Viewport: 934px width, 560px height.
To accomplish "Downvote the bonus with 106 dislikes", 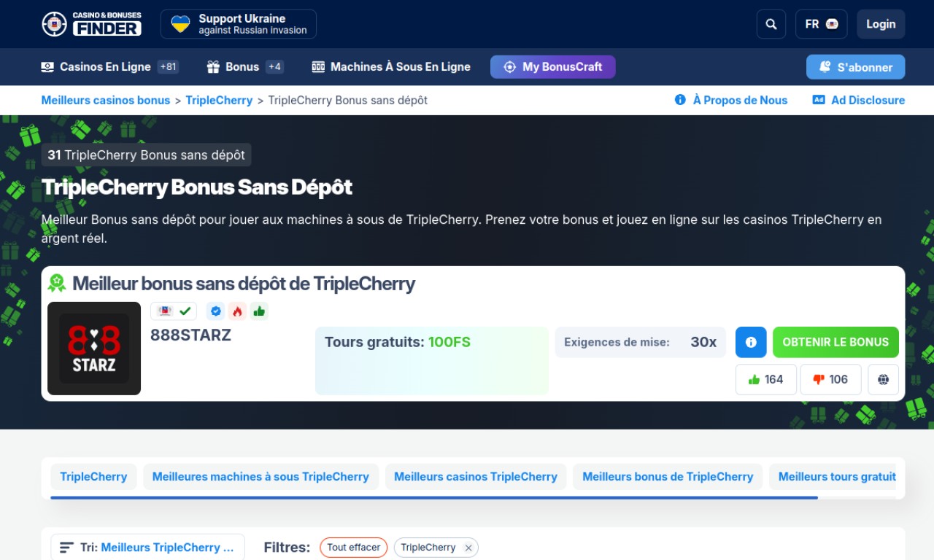I will click(830, 380).
